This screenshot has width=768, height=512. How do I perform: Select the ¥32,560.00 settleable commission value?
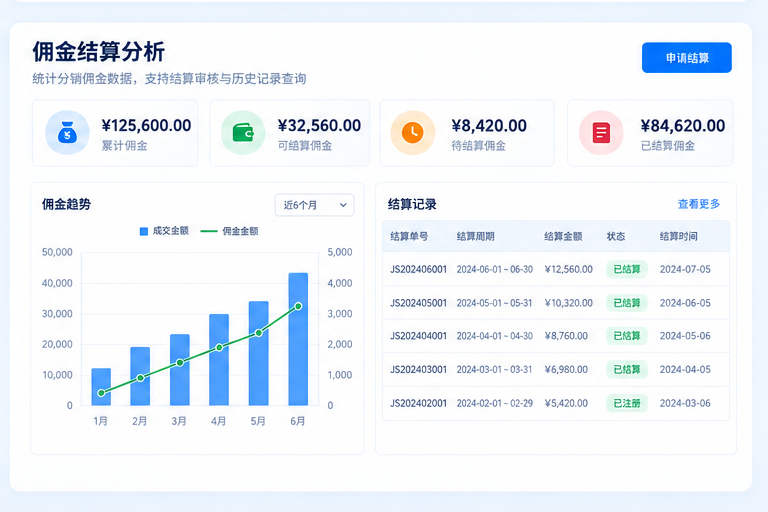coord(319,126)
